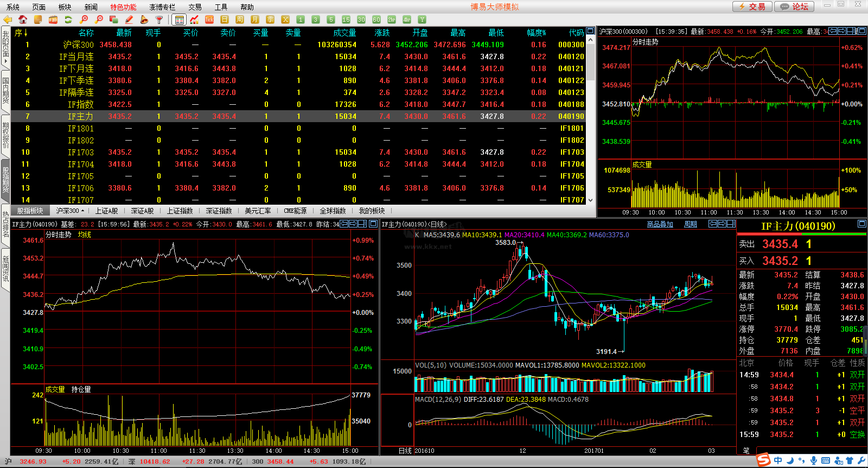Toggle the 分时走势 label in IF主力 chart
The image size is (868, 468).
(59, 235)
